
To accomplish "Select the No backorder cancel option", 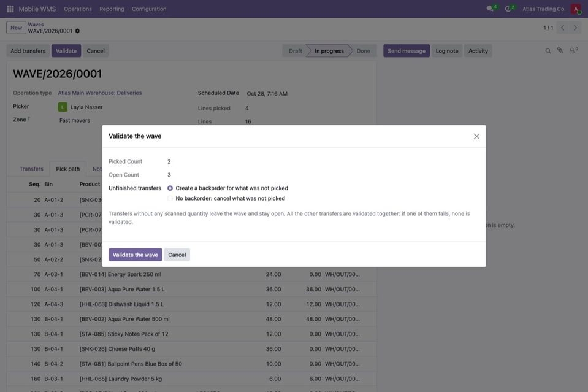I will (170, 198).
